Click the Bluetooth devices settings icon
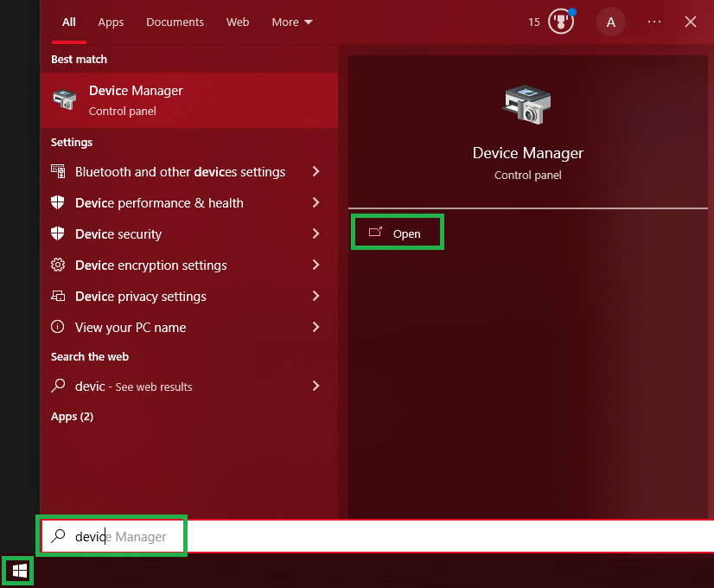 58,171
